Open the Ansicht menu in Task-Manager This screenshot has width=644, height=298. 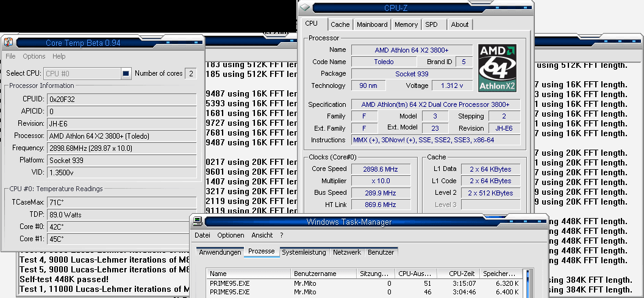pyautogui.click(x=262, y=236)
